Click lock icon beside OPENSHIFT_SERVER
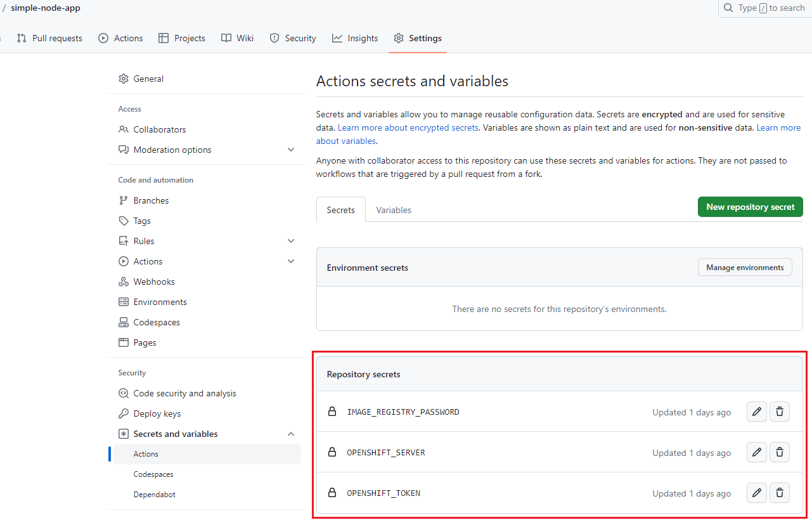This screenshot has width=812, height=520. click(332, 452)
